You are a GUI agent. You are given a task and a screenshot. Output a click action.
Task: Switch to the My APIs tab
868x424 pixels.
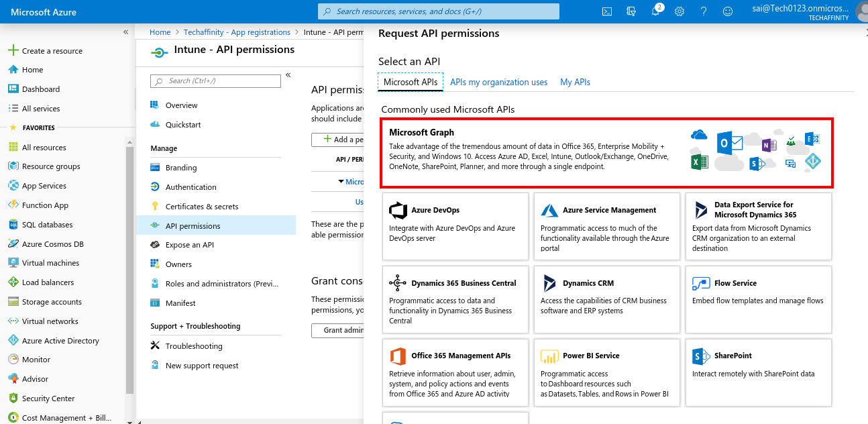[575, 82]
